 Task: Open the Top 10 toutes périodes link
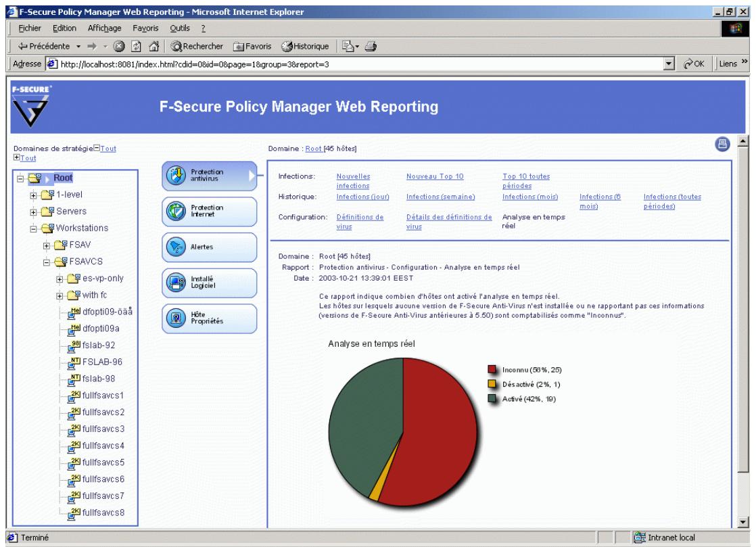click(526, 181)
